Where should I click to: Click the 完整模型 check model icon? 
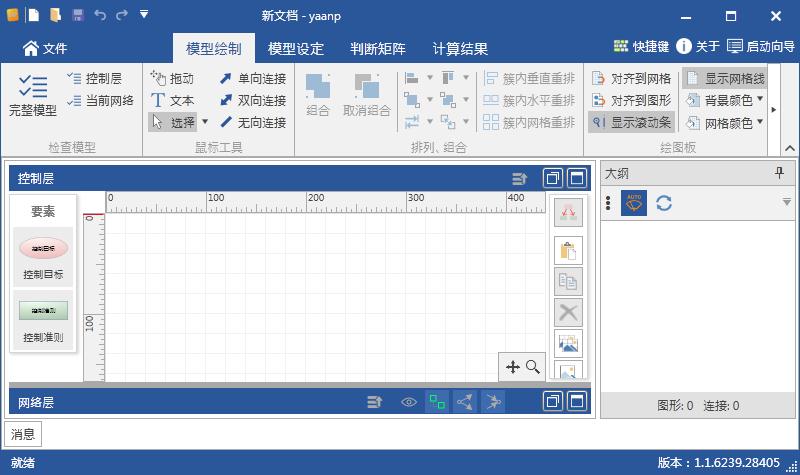[x=32, y=89]
